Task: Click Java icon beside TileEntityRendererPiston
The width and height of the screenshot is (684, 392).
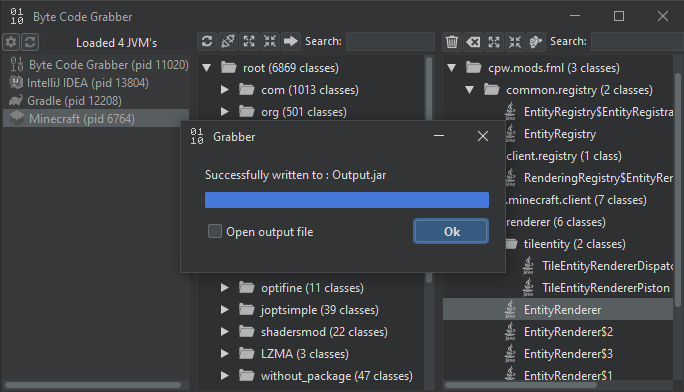Action: [528, 287]
